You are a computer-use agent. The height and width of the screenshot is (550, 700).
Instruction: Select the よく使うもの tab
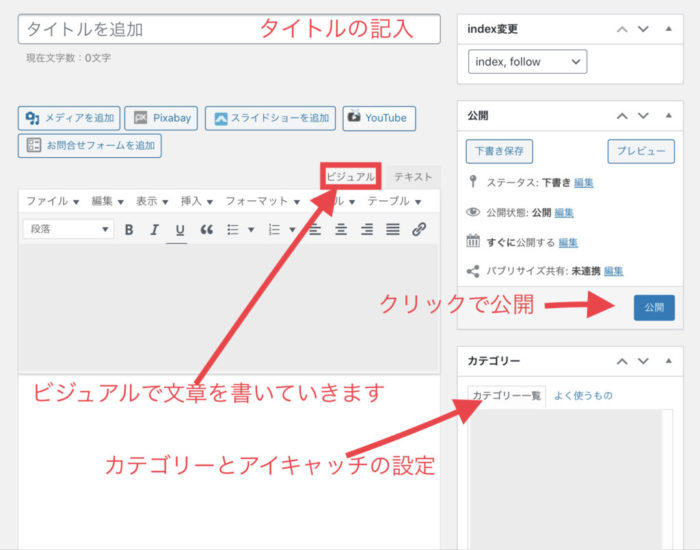click(583, 396)
